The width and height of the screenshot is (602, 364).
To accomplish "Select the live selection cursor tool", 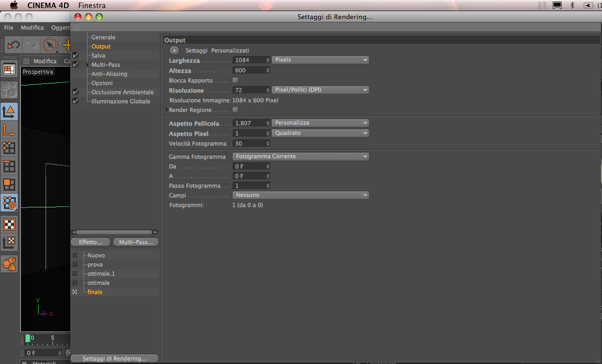I will click(x=49, y=45).
